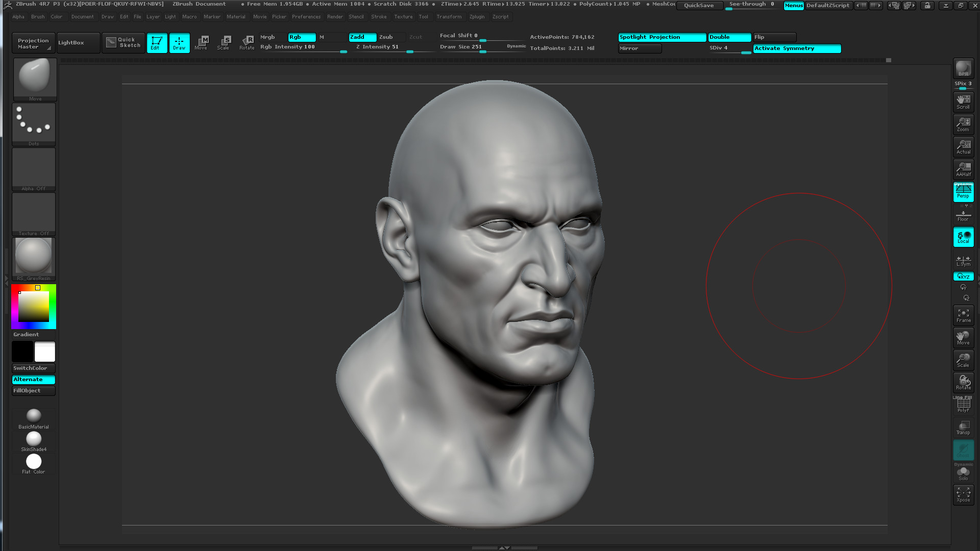Click the QuickSave button

(699, 5)
